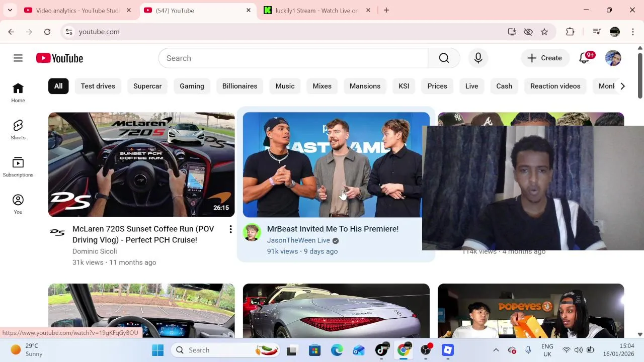Focus the YouTube search box
Screen dimensions: 644x362
pyautogui.click(x=293, y=58)
